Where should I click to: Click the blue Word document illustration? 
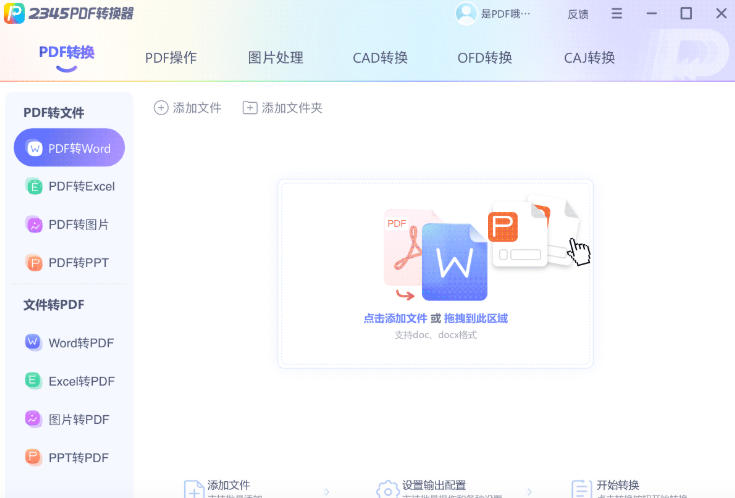454,262
